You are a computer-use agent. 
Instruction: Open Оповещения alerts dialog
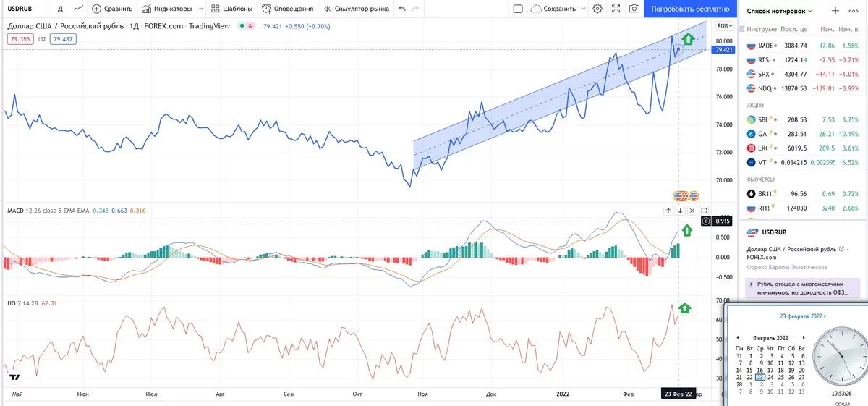point(288,9)
